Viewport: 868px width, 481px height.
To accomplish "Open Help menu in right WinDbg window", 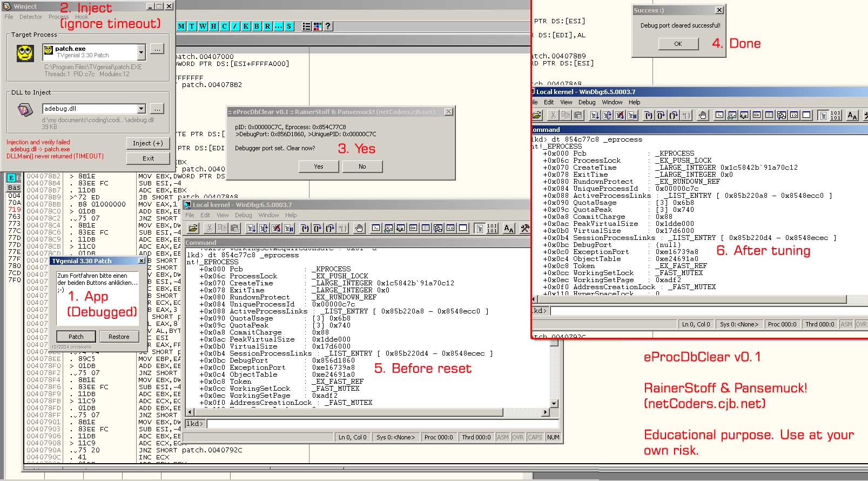I will (634, 102).
